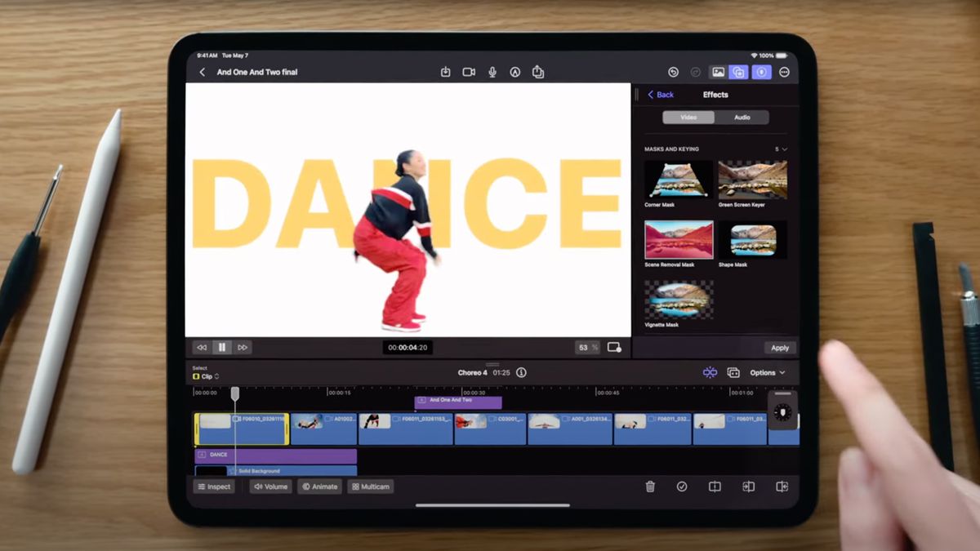Switch to the Video effects tab

coord(688,117)
